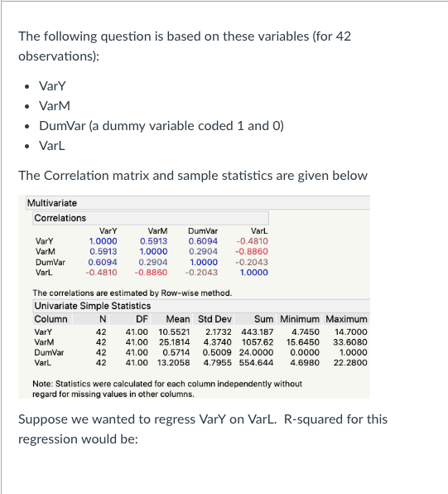Click the DumVar correlation column header
The height and width of the screenshot is (494, 448).
point(203,231)
